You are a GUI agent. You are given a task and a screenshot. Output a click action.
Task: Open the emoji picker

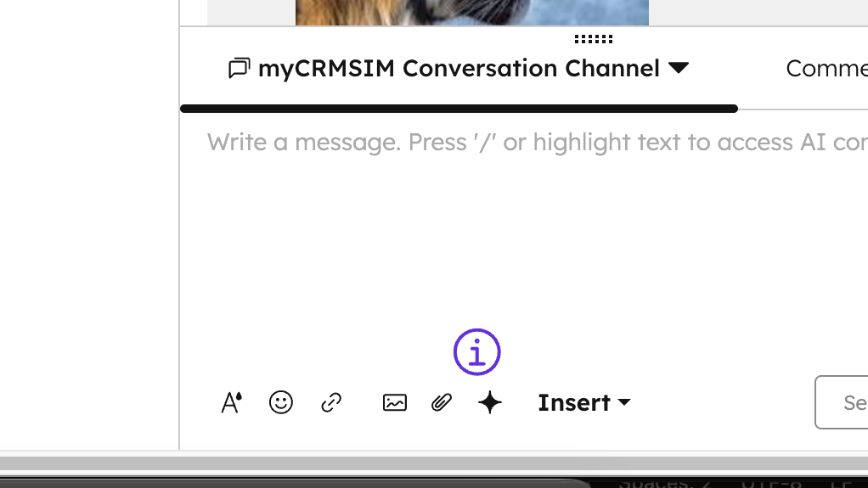tap(280, 402)
